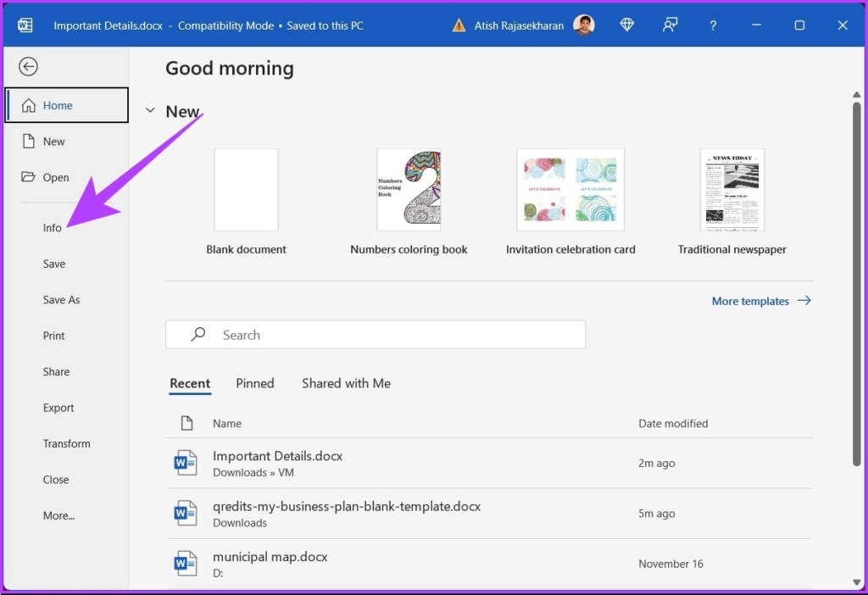Viewport: 868px width, 595px height.
Task: Click the user profile picture
Action: coord(584,25)
